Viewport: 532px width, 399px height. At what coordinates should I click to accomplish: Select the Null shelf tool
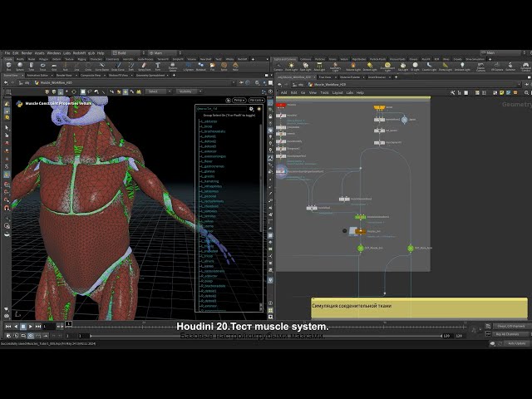(x=66, y=66)
